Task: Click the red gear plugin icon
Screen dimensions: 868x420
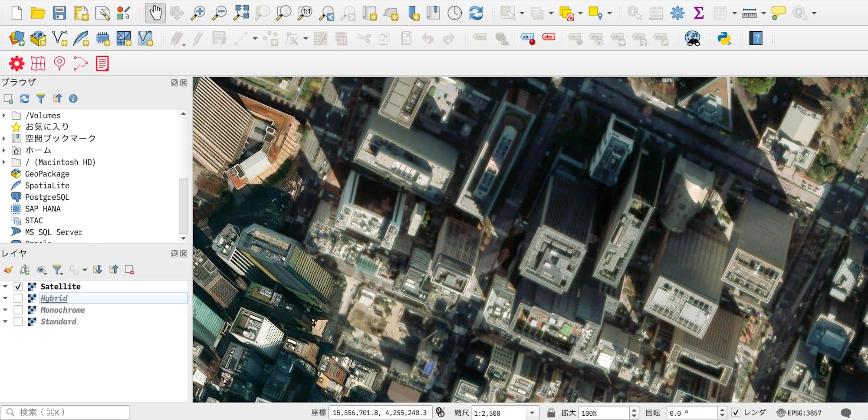Action: (x=16, y=64)
